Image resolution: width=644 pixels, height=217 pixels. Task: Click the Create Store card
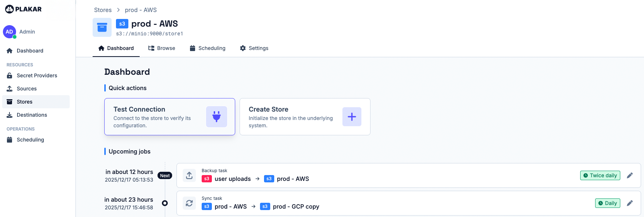click(x=305, y=117)
